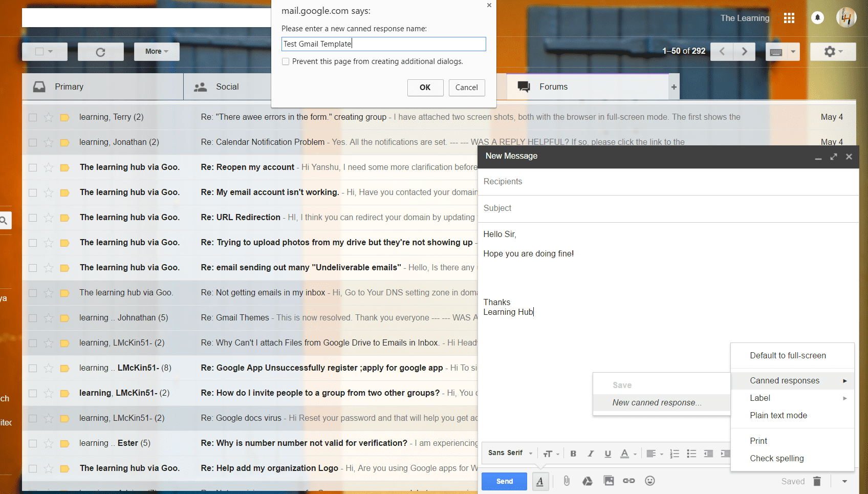Open the account avatar menu

pos(846,18)
